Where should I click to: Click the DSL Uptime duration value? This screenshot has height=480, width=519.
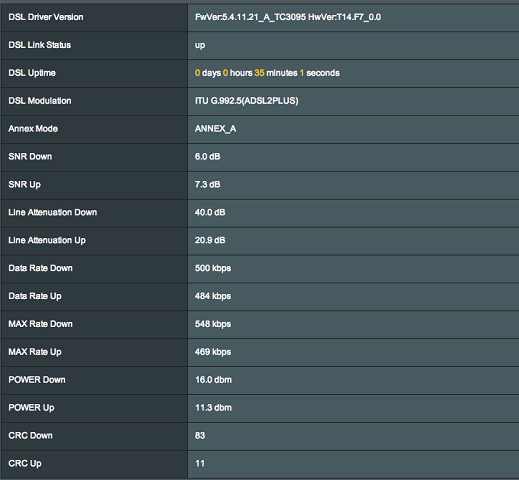(267, 73)
